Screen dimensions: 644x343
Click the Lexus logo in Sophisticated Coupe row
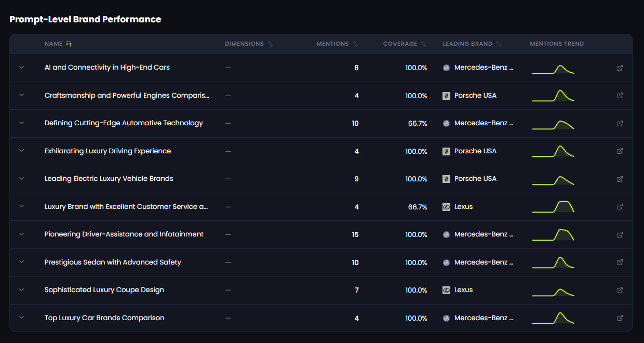pyautogui.click(x=446, y=290)
